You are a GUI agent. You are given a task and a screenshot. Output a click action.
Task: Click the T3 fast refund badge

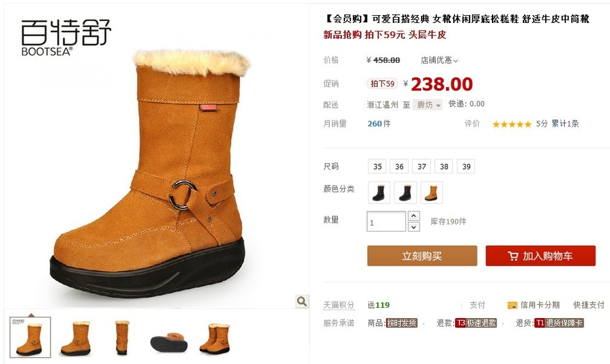point(476,323)
